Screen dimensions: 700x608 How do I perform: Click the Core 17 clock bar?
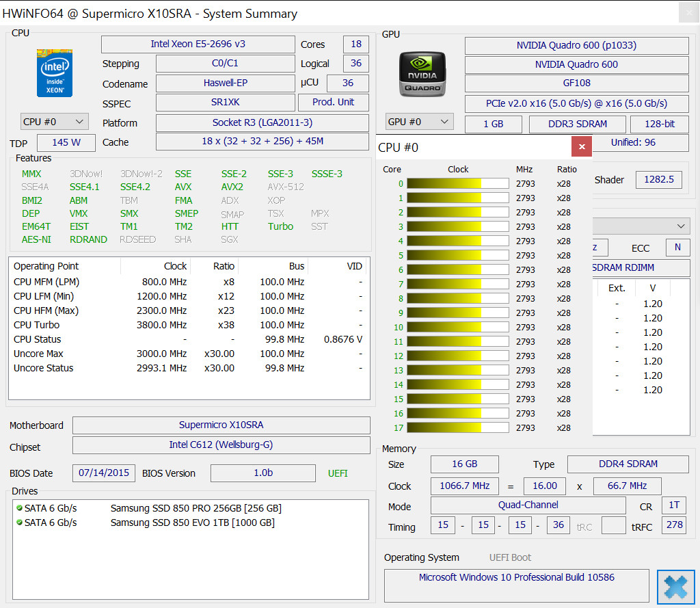point(457,427)
